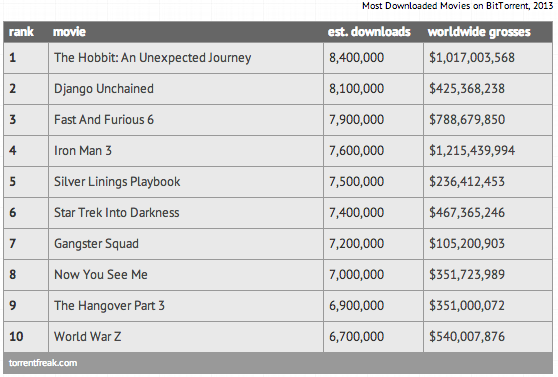This screenshot has height=377, width=558.
Task: Click the 'worldwide grosses' column header
Action: (479, 32)
